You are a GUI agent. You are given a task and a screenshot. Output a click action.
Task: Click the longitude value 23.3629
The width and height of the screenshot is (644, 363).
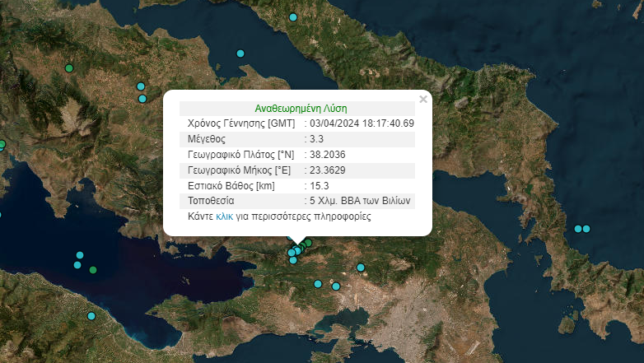click(327, 170)
